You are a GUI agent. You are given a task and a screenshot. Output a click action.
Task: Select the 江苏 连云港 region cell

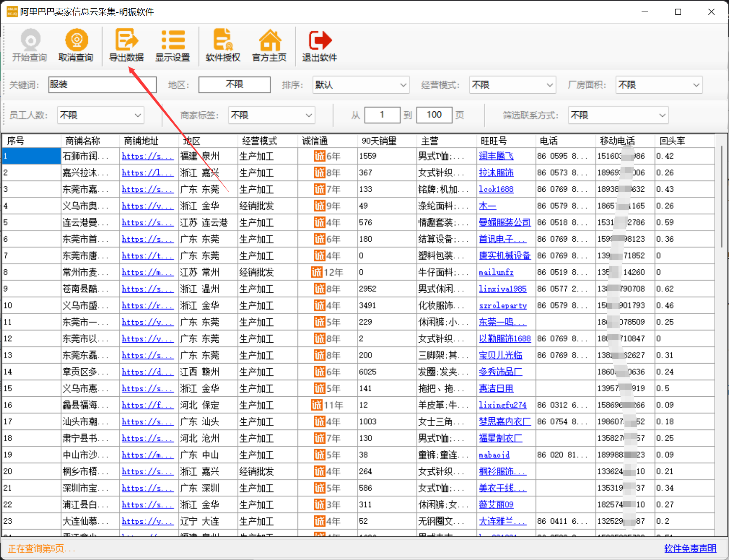tap(208, 223)
